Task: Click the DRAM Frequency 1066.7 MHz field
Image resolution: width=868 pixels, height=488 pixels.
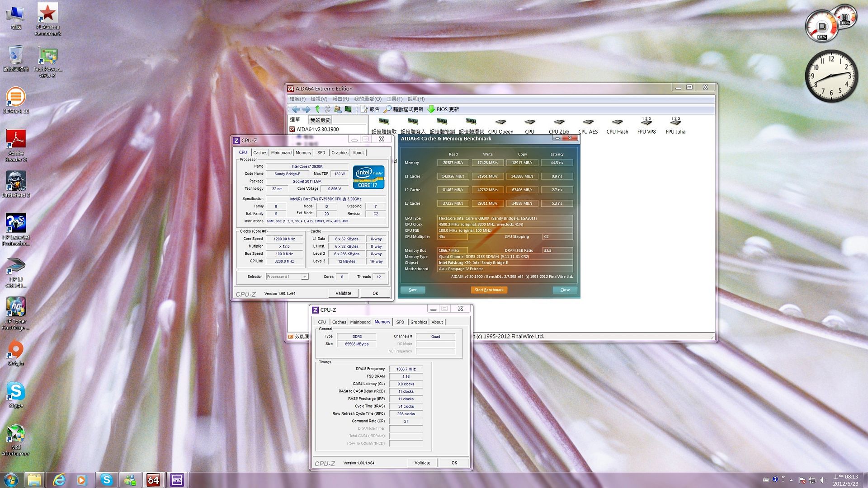Action: point(406,369)
